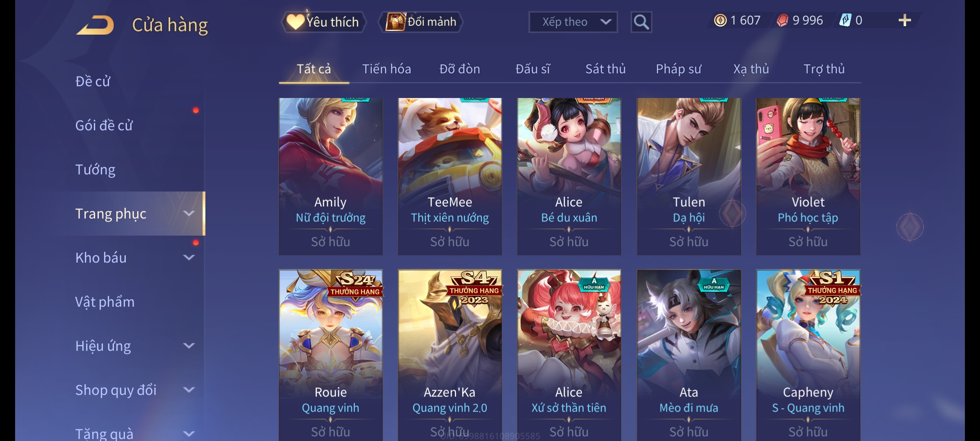Image resolution: width=980 pixels, height=441 pixels.
Task: Open the search magnifier icon
Action: (x=641, y=22)
